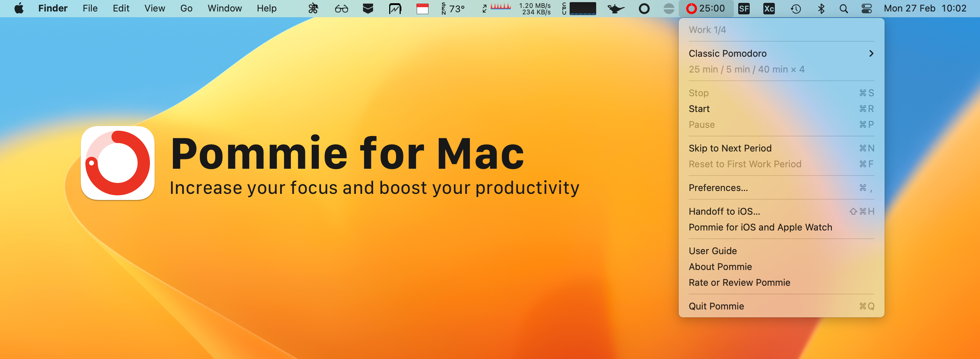Screen dimensions: 980x359
Task: Click the Xcode helper menu bar icon
Action: [768, 8]
